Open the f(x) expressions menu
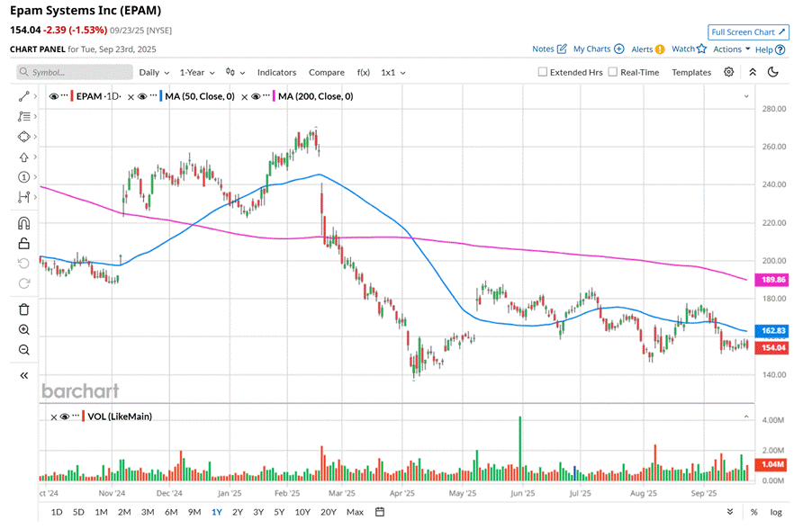Image resolution: width=812 pixels, height=529 pixels. 364,73
